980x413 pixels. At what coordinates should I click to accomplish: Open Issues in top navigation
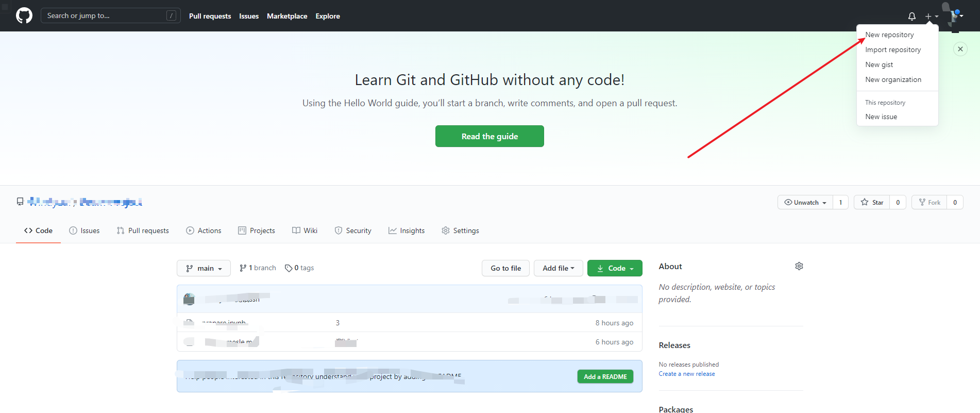click(249, 16)
